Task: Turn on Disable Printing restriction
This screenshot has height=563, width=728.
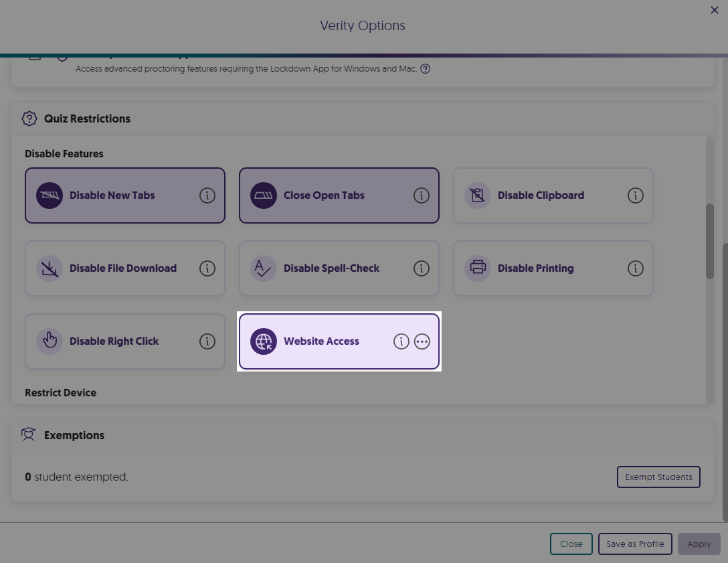Action: [x=535, y=268]
